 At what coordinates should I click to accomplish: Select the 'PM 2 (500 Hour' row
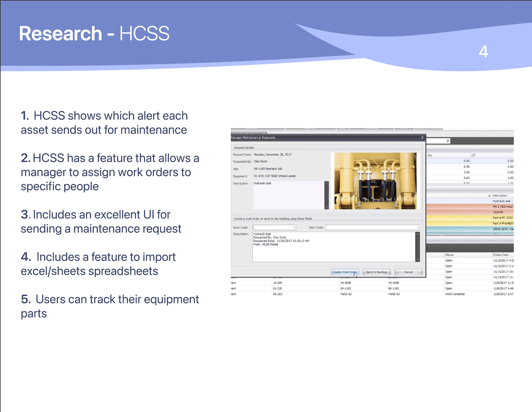(x=470, y=207)
